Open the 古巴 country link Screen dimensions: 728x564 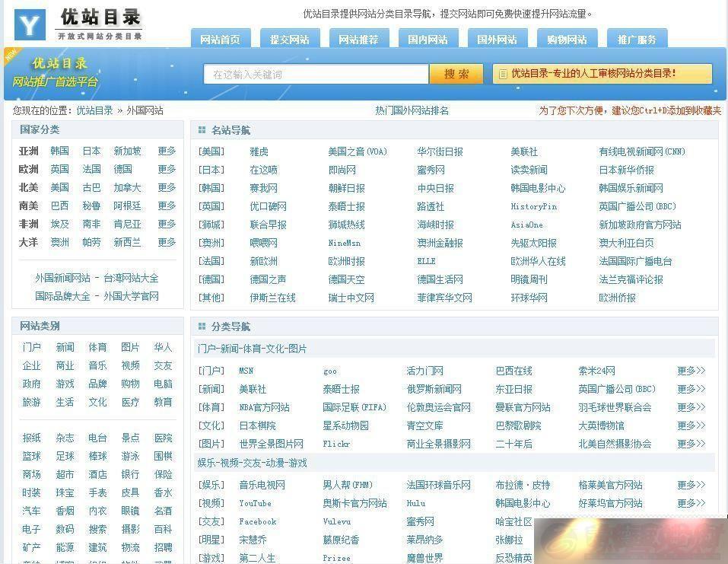(x=91, y=187)
